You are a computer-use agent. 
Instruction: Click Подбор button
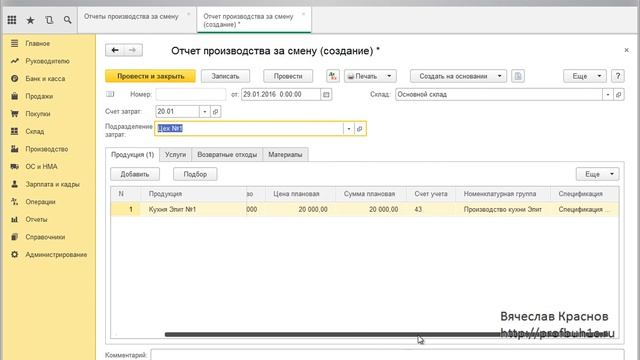[195, 174]
